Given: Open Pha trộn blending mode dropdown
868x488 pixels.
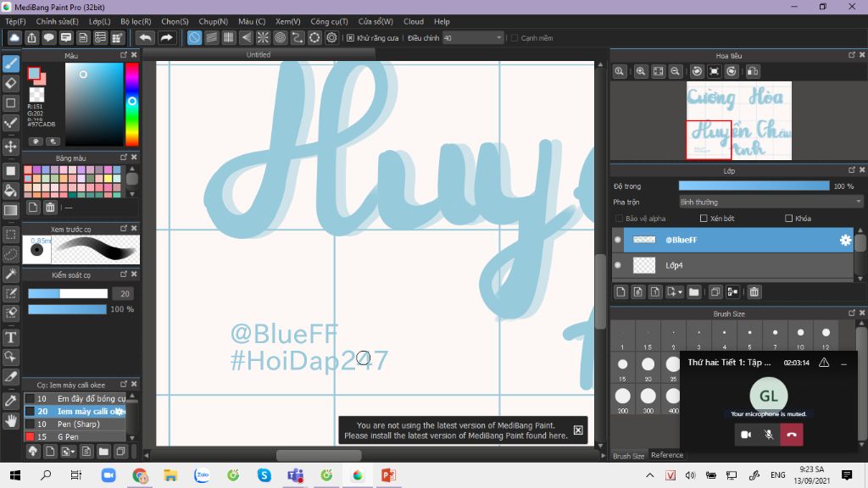Looking at the screenshot, I should [x=771, y=202].
